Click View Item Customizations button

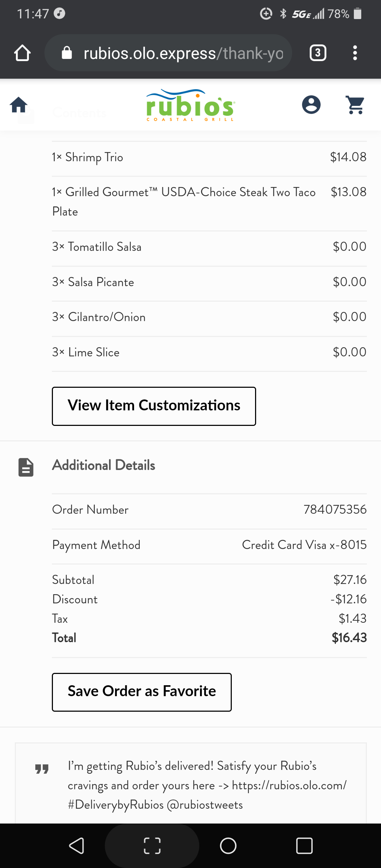tap(154, 406)
